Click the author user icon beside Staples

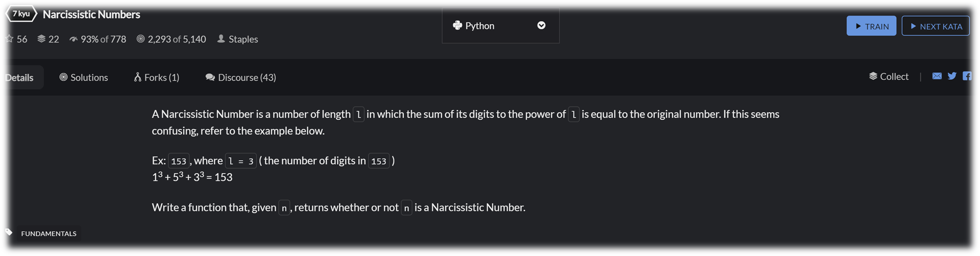click(221, 39)
